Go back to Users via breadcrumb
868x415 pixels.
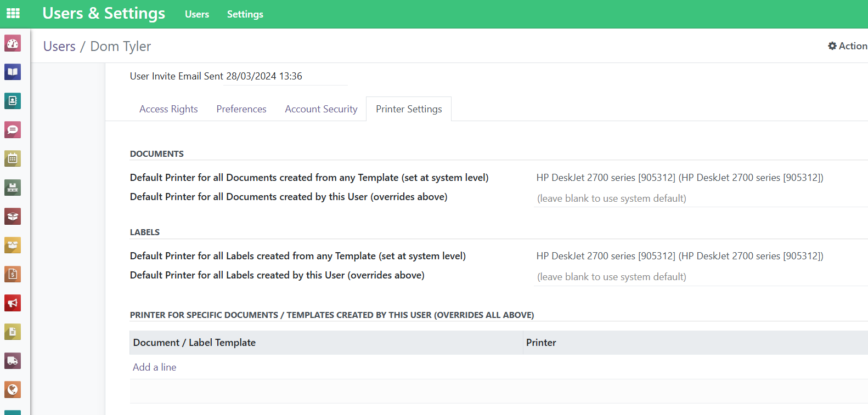tap(59, 47)
